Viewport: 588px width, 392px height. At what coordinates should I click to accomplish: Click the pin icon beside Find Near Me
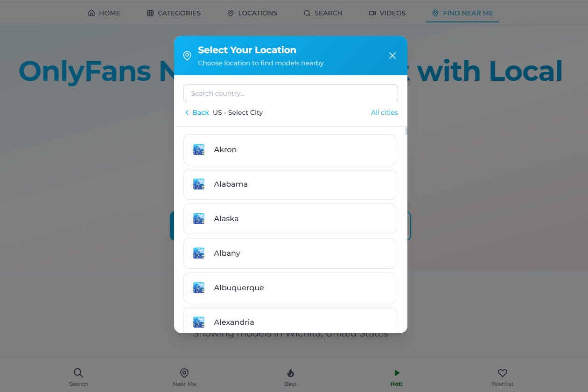pos(435,13)
